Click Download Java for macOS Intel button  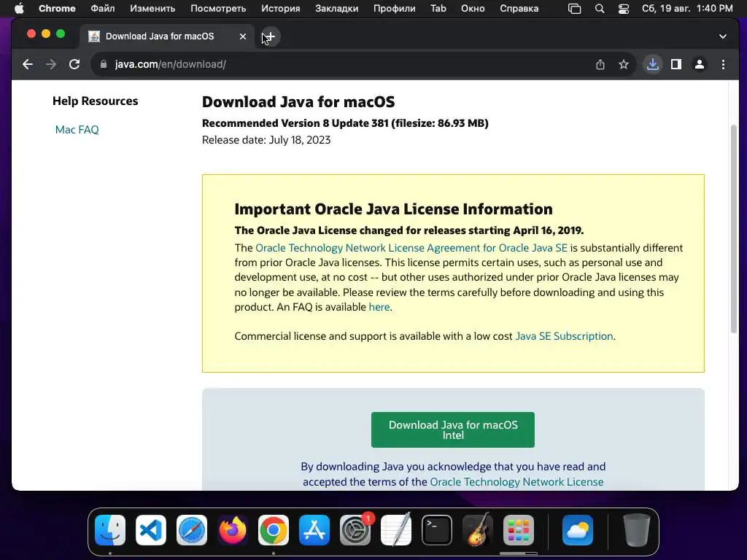coord(452,429)
